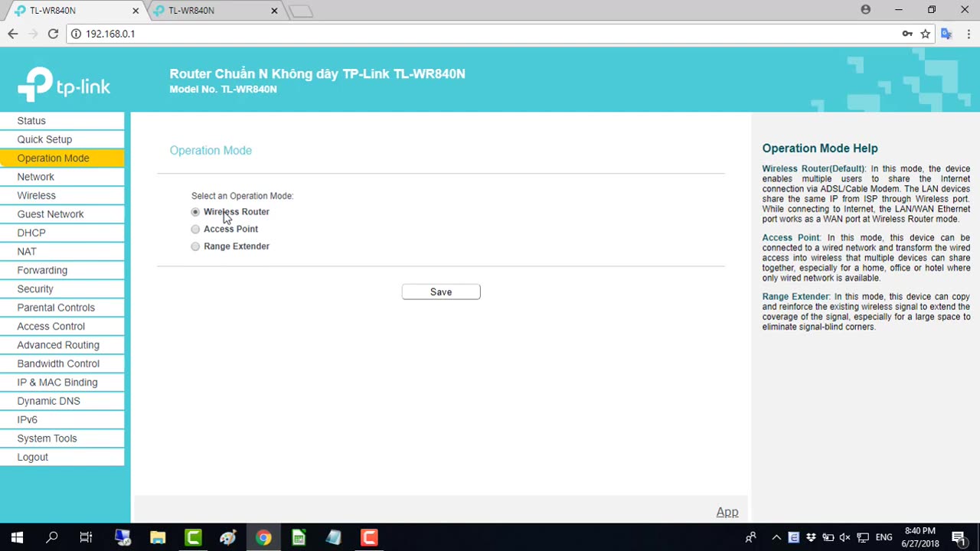Viewport: 980px width, 551px height.
Task: Switch to the first TL-WR840N tab
Action: coord(73,11)
